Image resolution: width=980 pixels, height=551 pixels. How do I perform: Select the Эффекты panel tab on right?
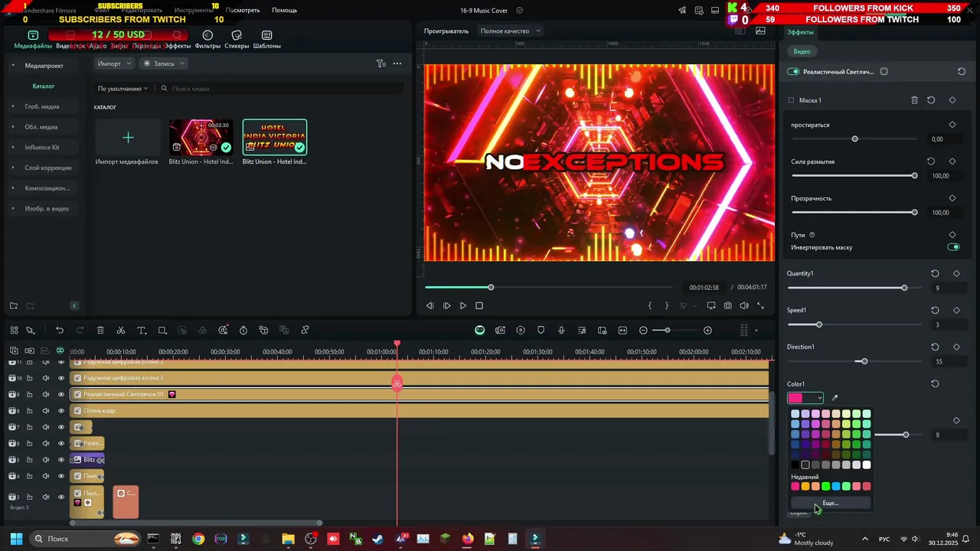click(x=800, y=32)
